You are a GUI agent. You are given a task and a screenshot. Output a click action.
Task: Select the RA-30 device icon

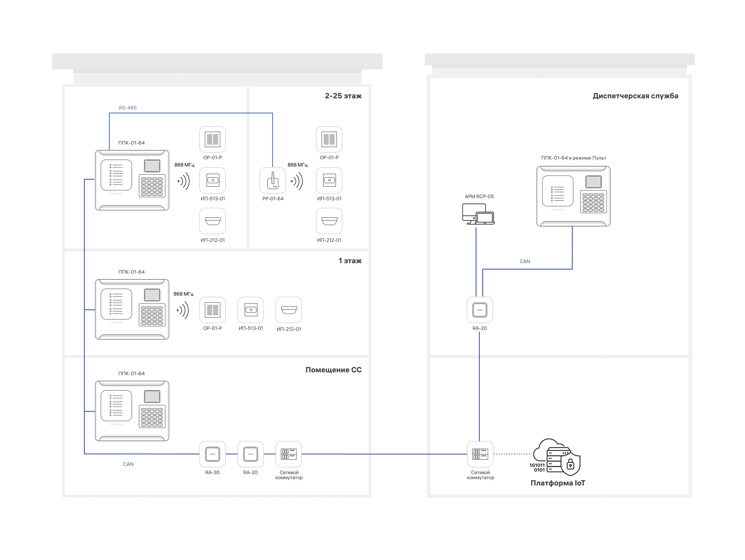[212, 454]
